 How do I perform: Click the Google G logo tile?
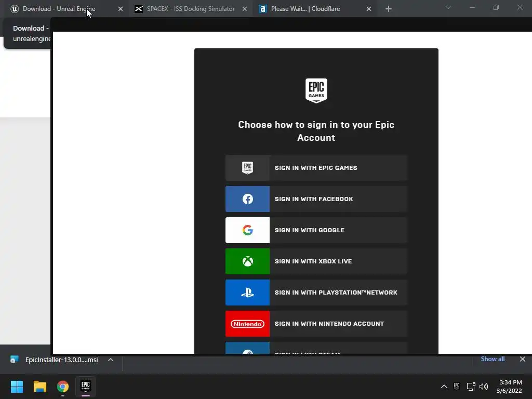coord(248,230)
